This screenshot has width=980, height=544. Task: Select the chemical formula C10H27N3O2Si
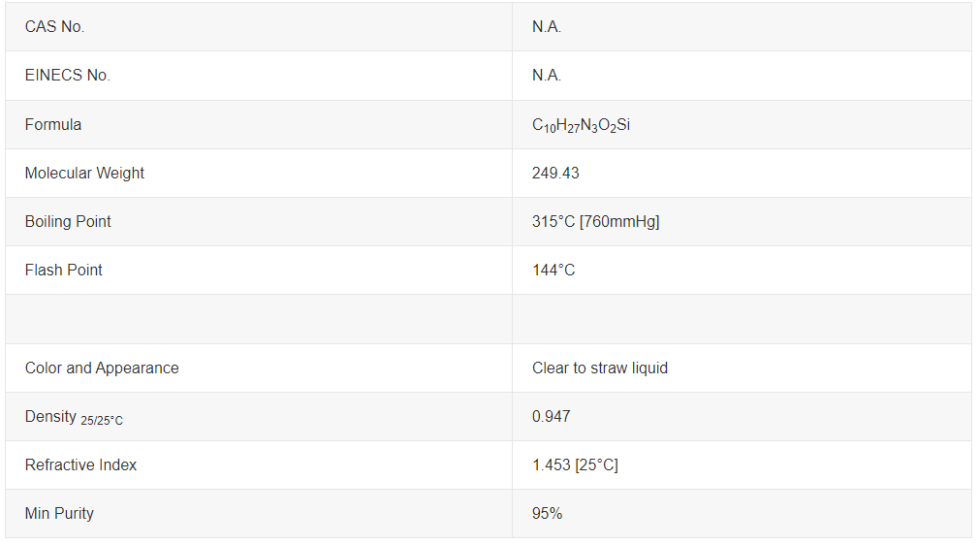coord(582,125)
